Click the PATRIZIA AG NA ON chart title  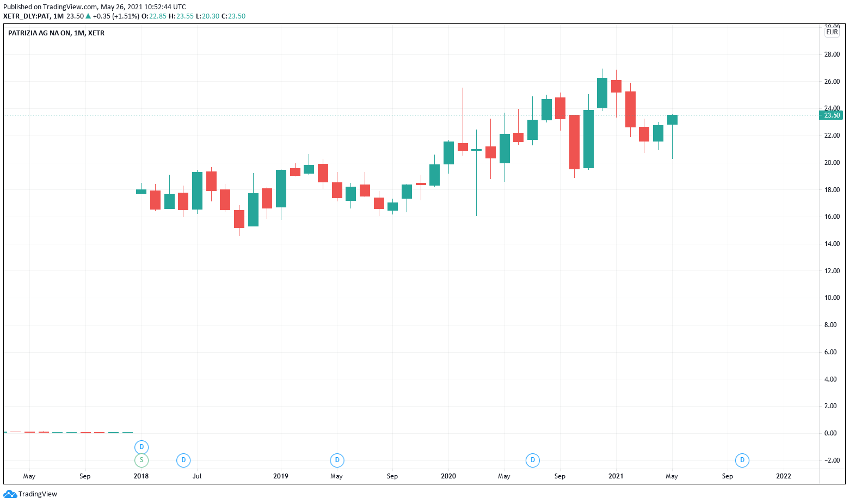(x=56, y=33)
